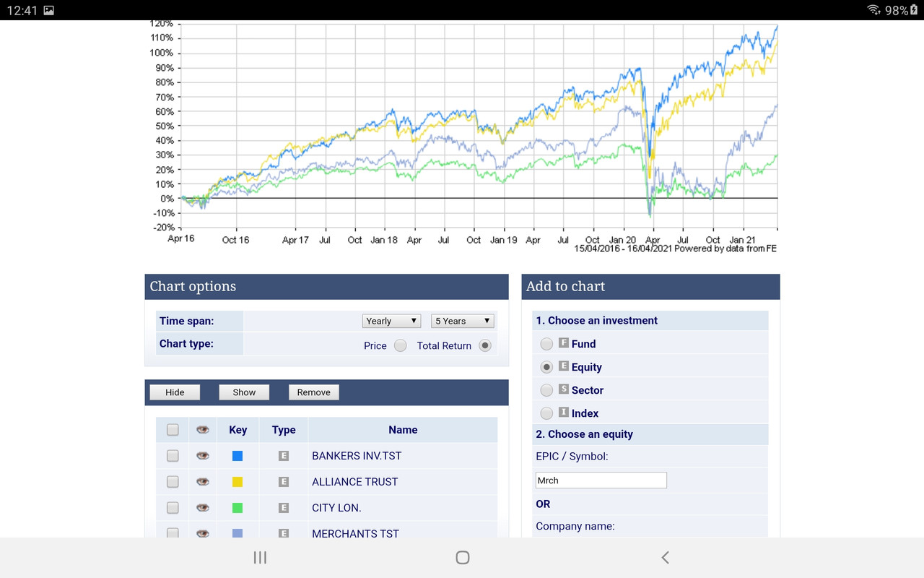Click the chart date range caption
This screenshot has height=578, width=924.
[x=675, y=249]
